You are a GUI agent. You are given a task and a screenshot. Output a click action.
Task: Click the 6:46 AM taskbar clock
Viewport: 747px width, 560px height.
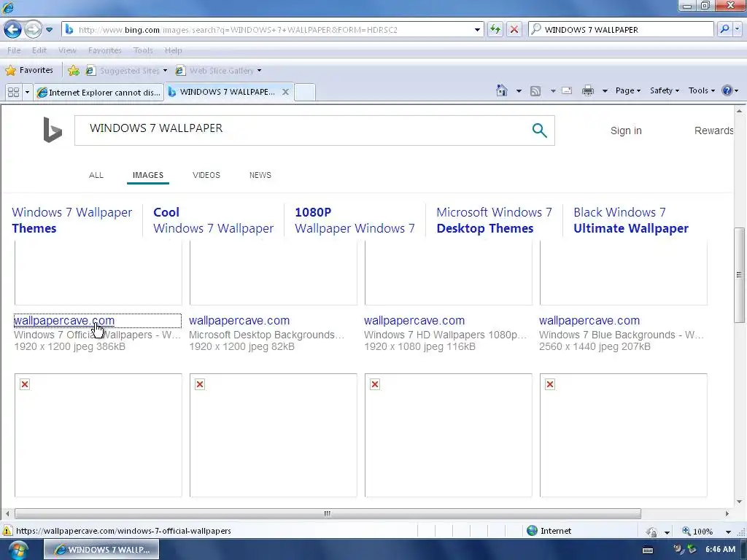point(720,550)
